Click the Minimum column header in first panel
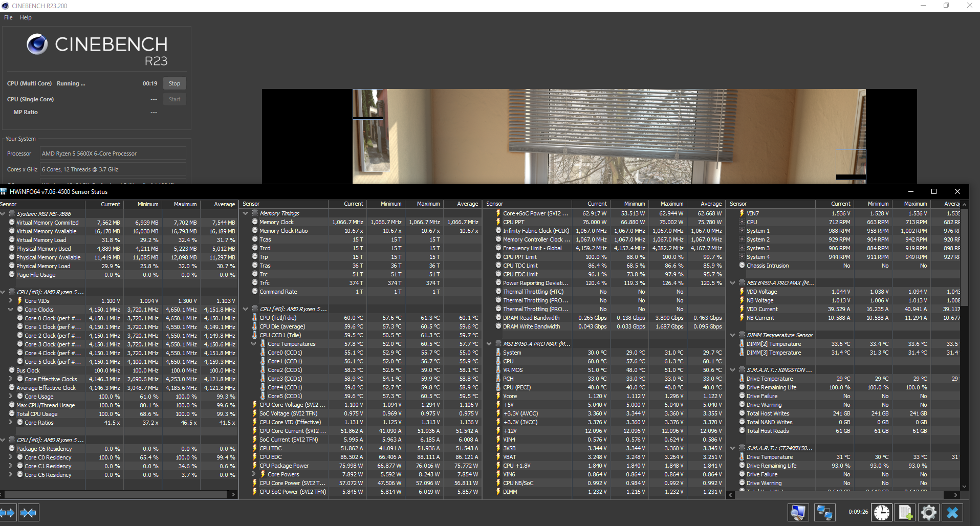Image resolution: width=980 pixels, height=526 pixels. pos(143,204)
